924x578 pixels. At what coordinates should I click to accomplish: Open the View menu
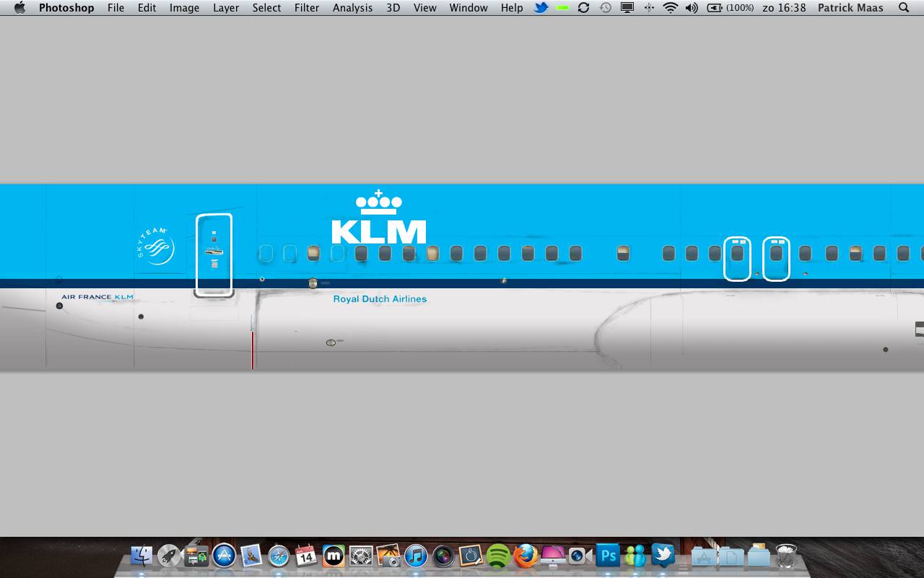point(424,8)
